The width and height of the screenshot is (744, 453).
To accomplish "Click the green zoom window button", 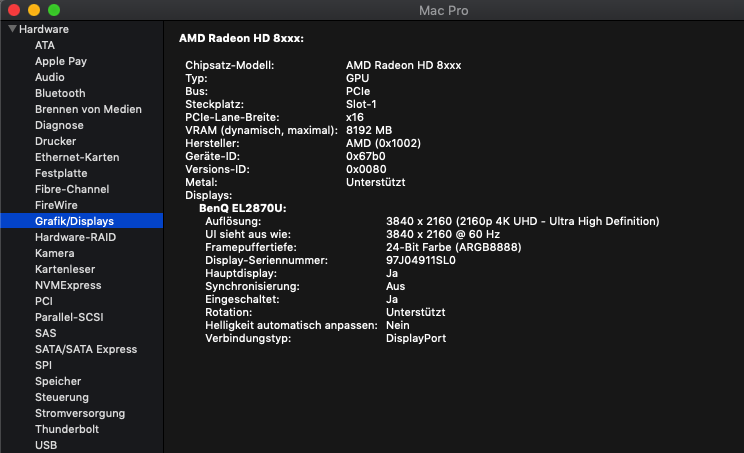I will 54,9.
